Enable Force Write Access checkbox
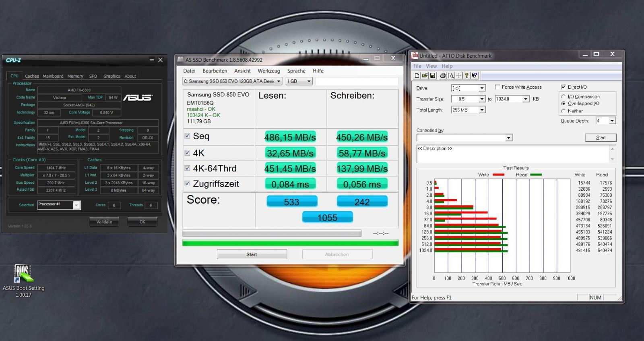 (497, 87)
